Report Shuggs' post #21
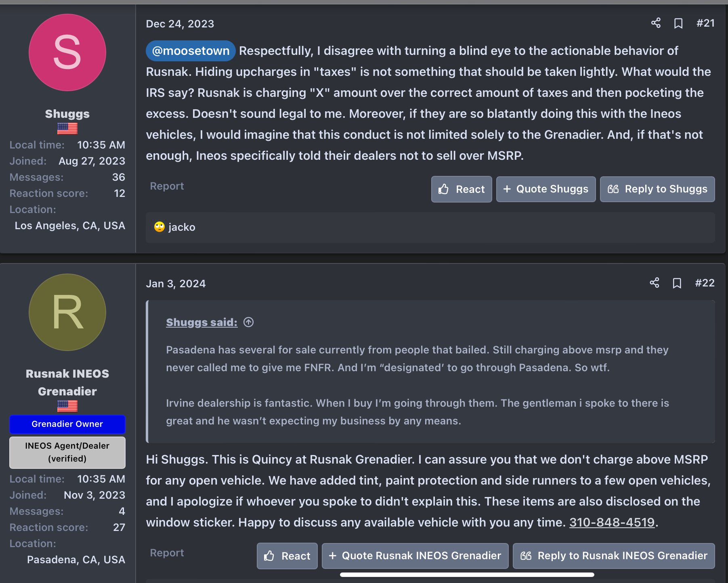This screenshot has height=583, width=728. tap(167, 186)
